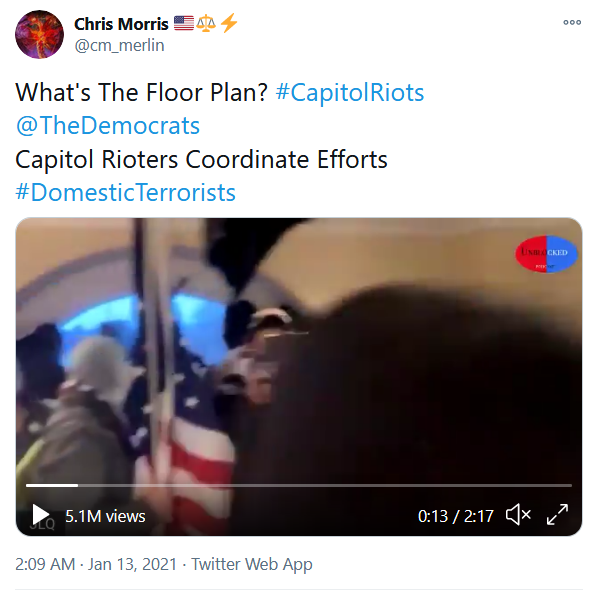
Task: Visit the @cm_merlin handle
Action: 119,45
